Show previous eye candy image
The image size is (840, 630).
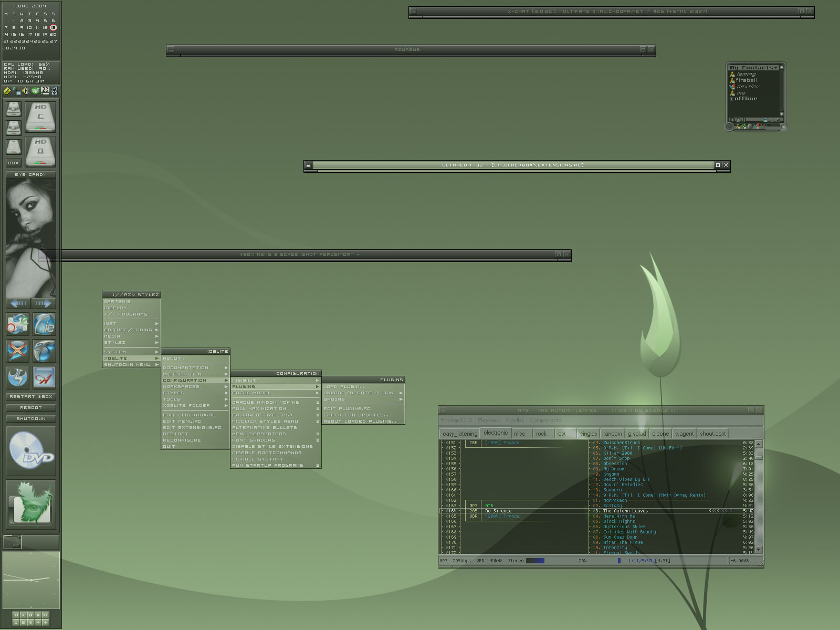click(x=19, y=303)
